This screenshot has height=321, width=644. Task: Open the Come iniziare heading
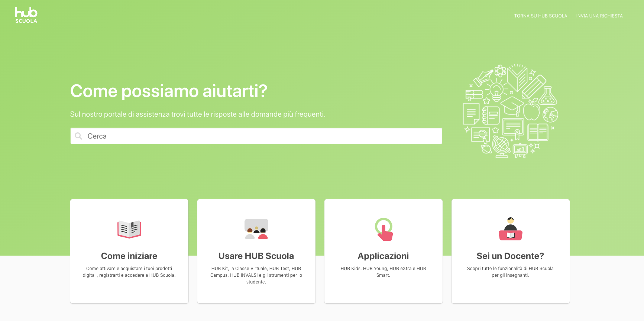(x=129, y=256)
